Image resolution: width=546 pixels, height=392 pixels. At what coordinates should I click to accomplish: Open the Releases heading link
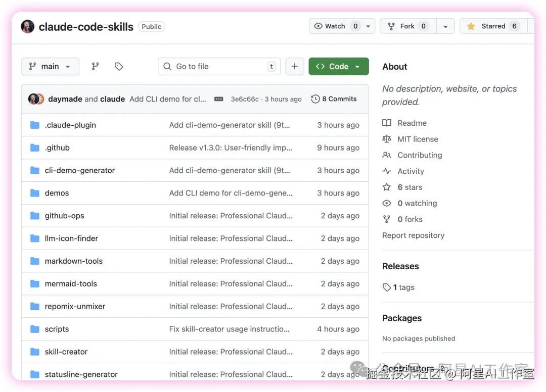(400, 266)
